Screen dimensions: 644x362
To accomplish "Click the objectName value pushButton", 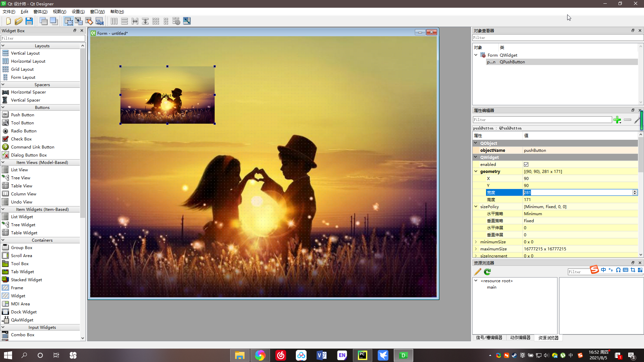I will (x=535, y=150).
